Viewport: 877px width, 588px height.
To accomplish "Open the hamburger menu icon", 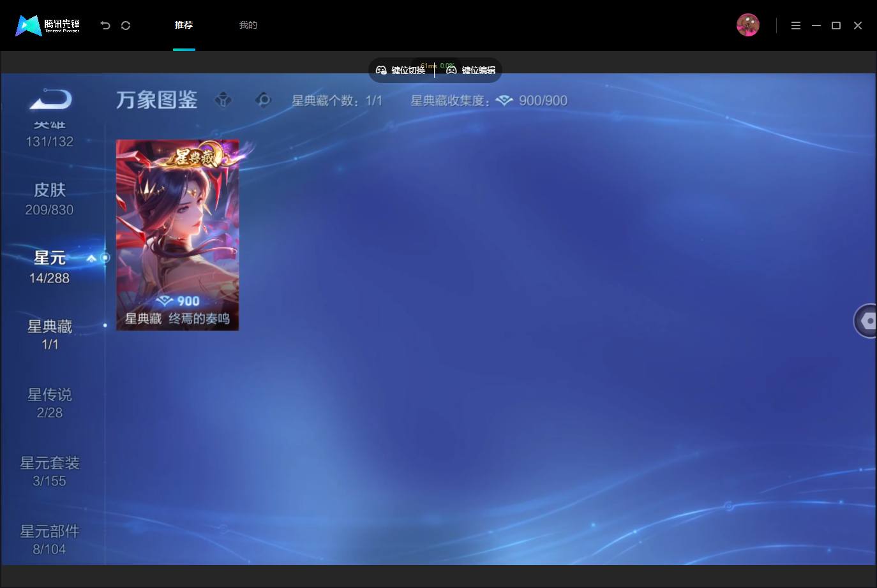I will coord(796,26).
